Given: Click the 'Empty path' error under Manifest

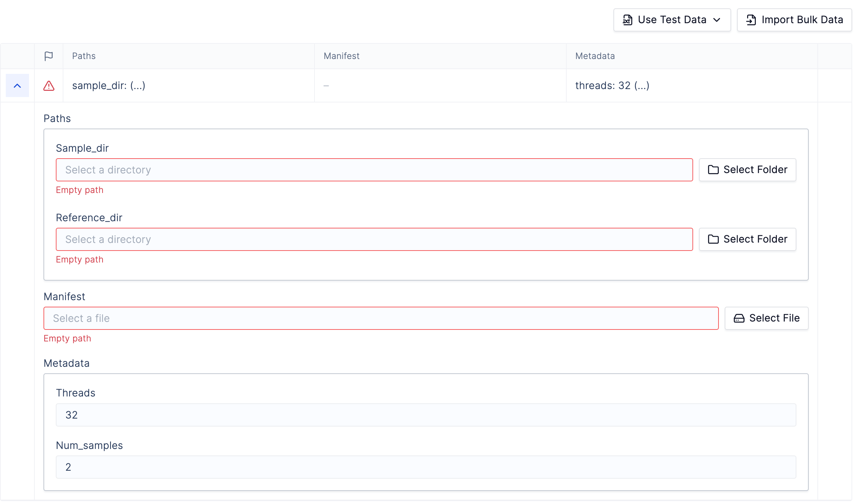Looking at the screenshot, I should pos(67,339).
